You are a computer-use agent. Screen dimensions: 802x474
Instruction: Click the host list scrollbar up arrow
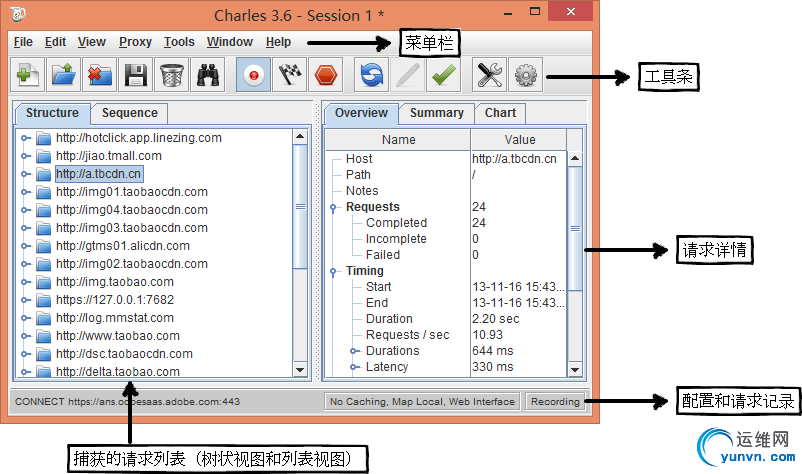click(x=300, y=137)
